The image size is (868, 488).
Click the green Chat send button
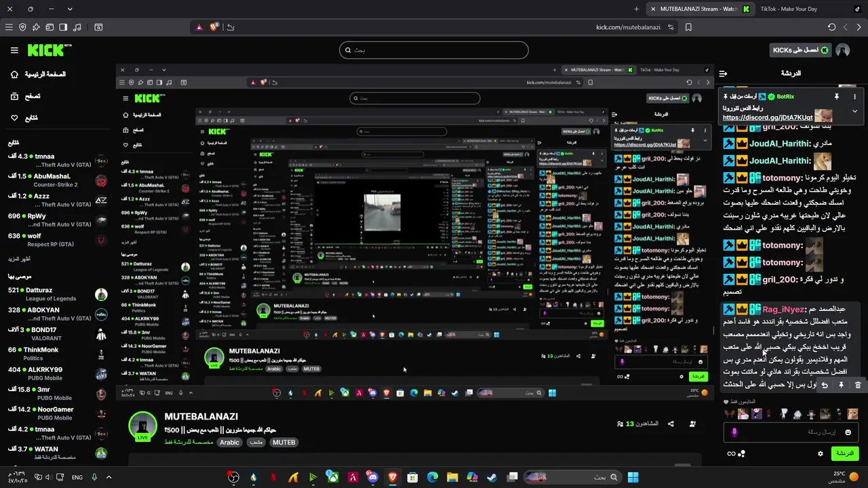click(x=844, y=453)
